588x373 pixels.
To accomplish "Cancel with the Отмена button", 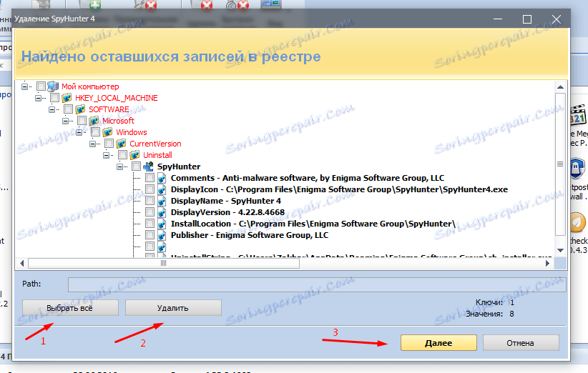I will [x=521, y=343].
